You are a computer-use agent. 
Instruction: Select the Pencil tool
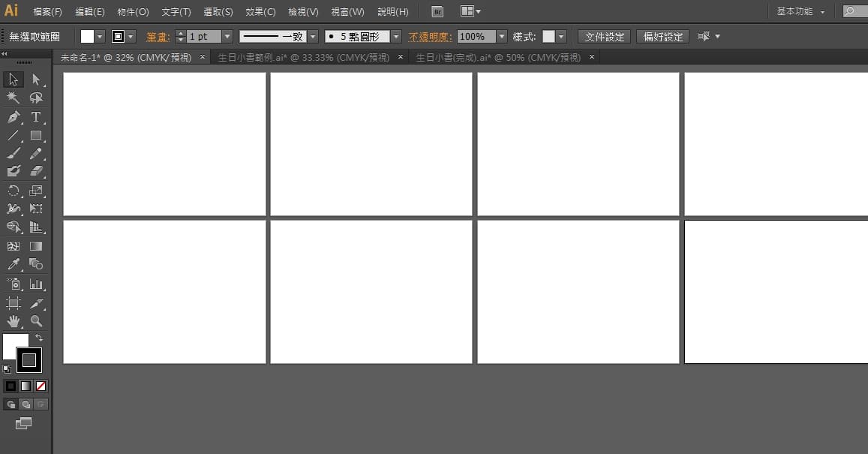point(36,153)
